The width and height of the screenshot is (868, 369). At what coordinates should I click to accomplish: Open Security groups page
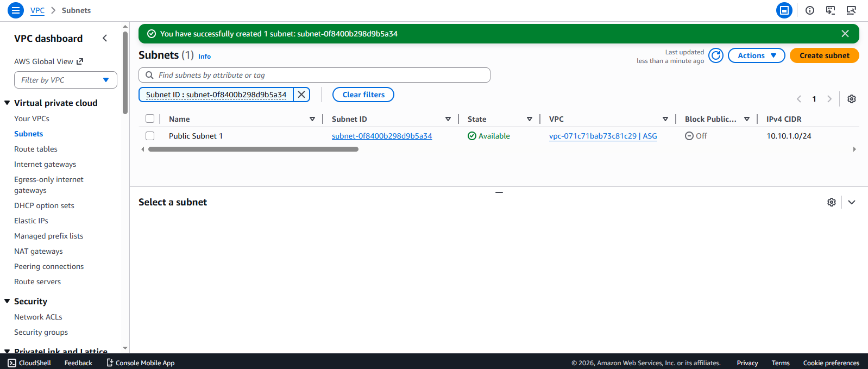pos(41,332)
